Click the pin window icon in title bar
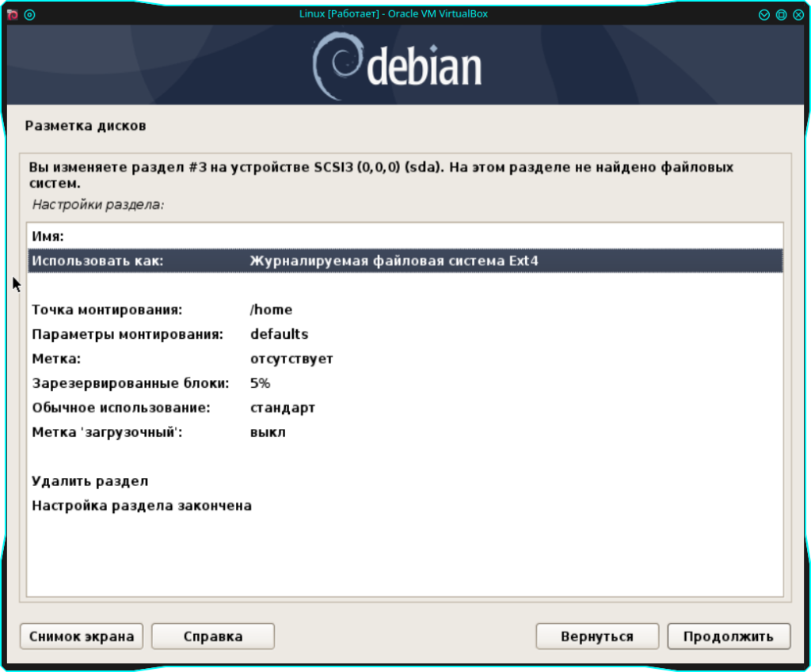Viewport: 811px width, 672px height. click(29, 14)
